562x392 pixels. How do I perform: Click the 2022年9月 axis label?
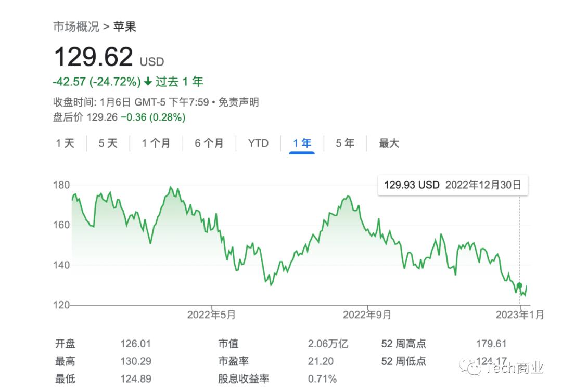tap(367, 315)
